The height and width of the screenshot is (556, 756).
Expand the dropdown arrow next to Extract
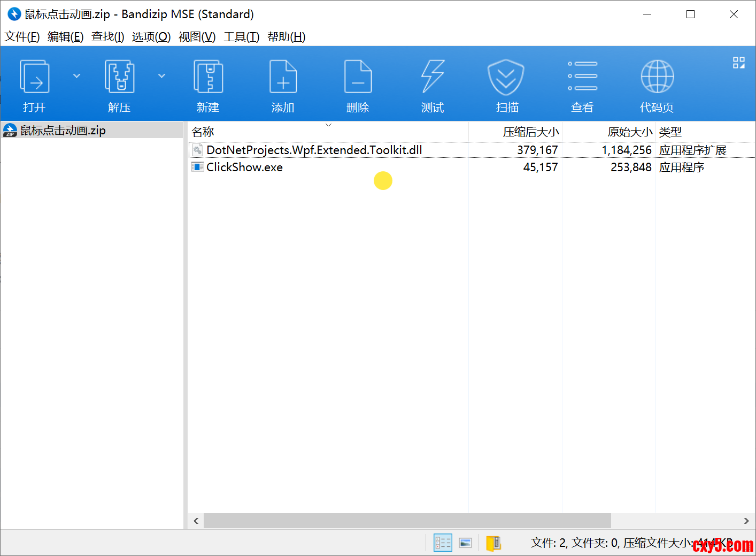coord(161,76)
